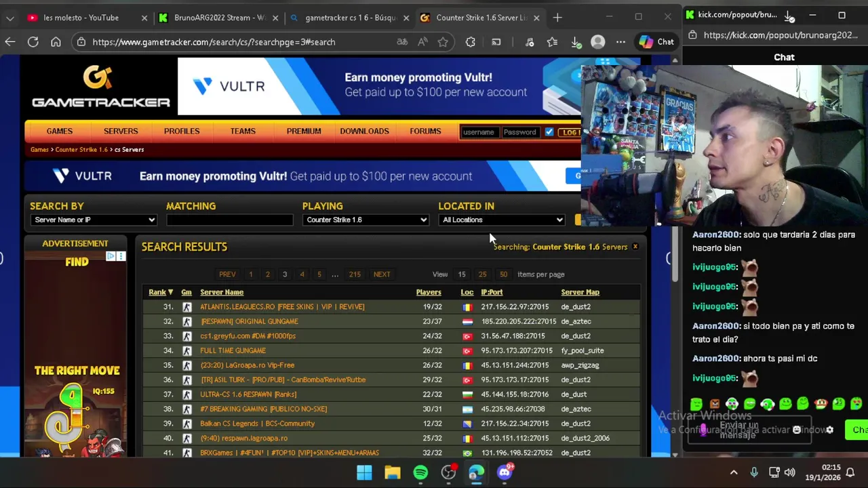The height and width of the screenshot is (488, 868).
Task: Open the Playing 'Counter Strike 1.6' dropdown
Action: pyautogui.click(x=366, y=220)
